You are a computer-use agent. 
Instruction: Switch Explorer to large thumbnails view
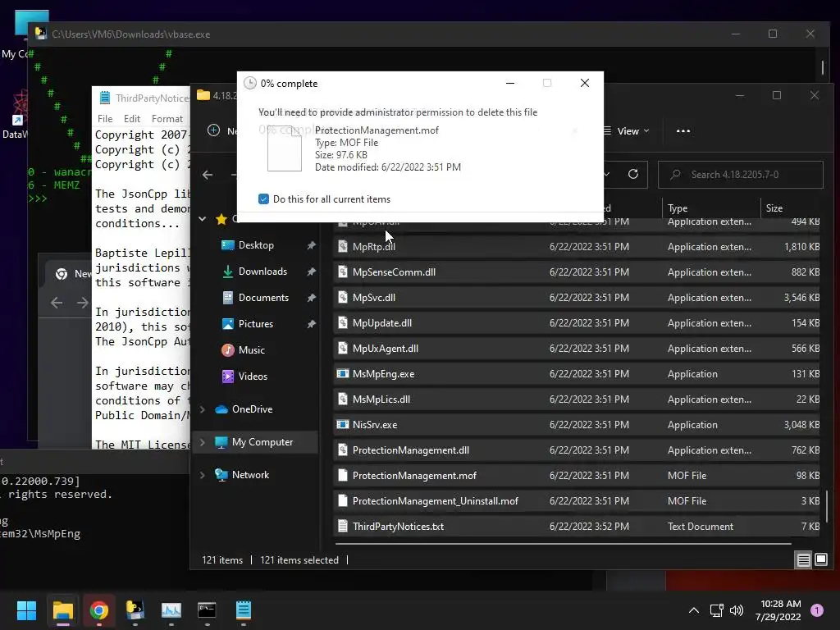[821, 559]
